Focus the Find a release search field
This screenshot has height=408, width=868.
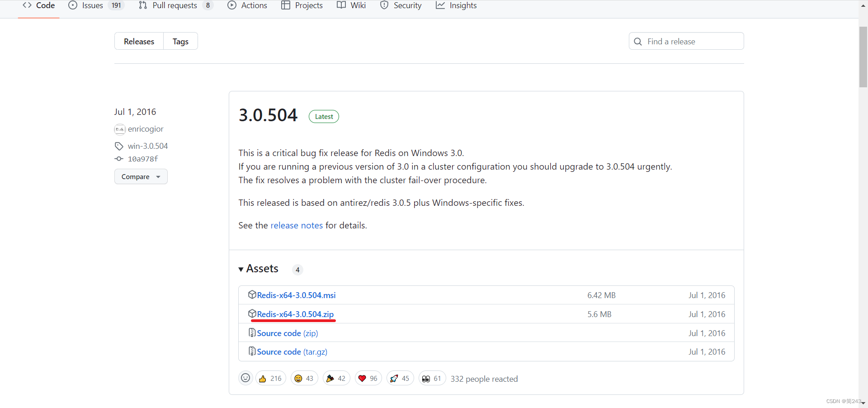(x=686, y=41)
